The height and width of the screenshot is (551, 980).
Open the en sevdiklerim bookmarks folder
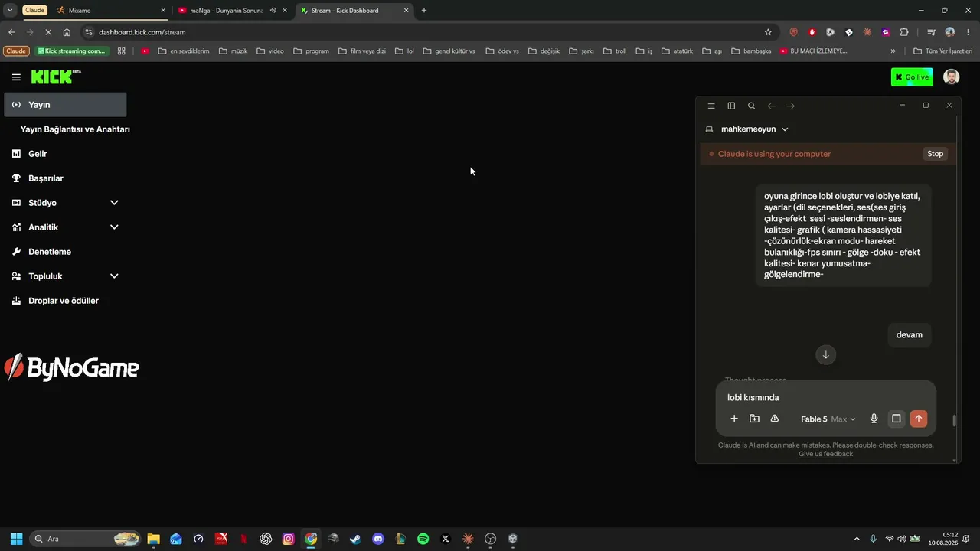(x=184, y=51)
